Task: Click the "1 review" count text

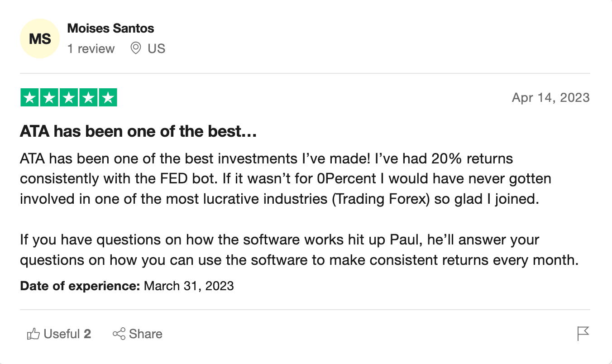Action: point(91,48)
